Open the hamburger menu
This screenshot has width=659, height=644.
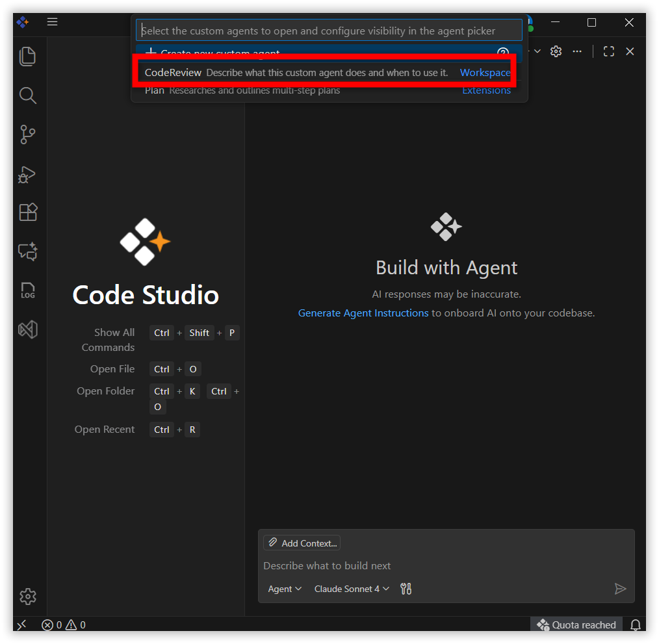pos(53,21)
